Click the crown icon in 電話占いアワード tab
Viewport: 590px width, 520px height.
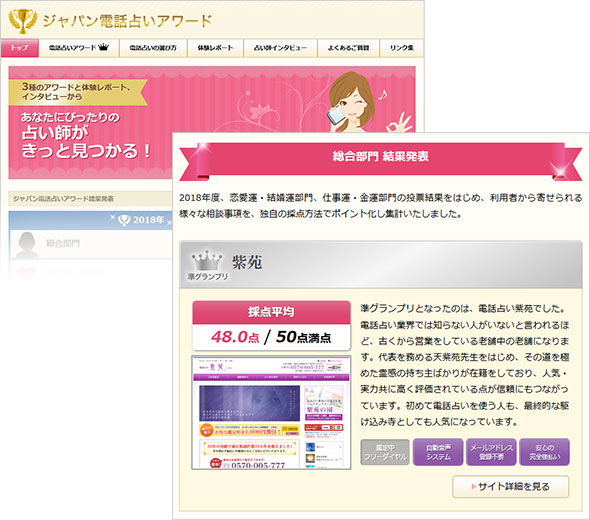click(x=103, y=47)
